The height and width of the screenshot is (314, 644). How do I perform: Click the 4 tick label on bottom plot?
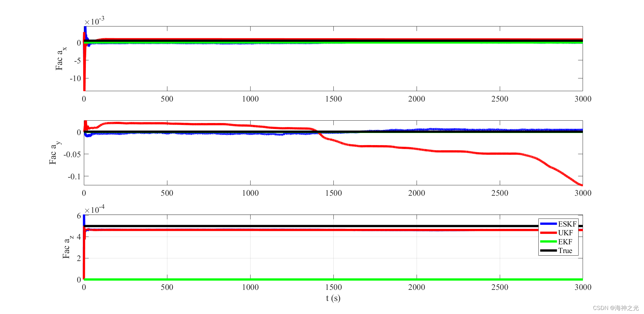tap(79, 237)
